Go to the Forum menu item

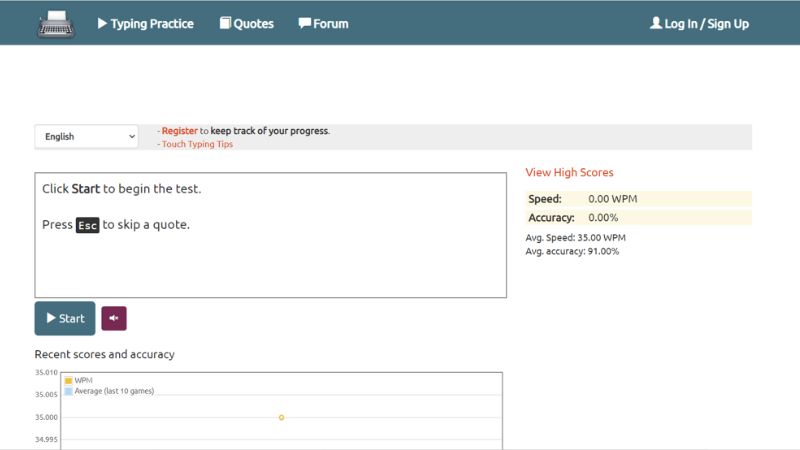pyautogui.click(x=330, y=23)
